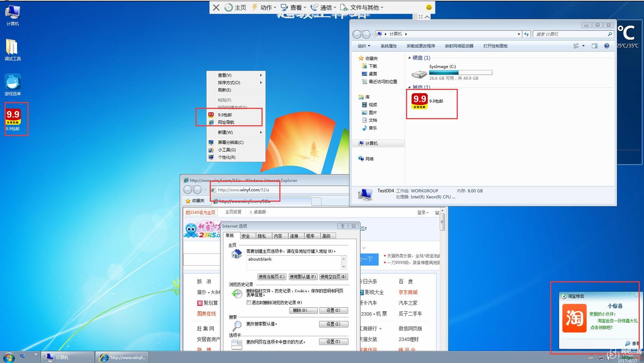Open the 调试工具 folder on desktop
The width and height of the screenshot is (644, 363).
click(x=12, y=50)
